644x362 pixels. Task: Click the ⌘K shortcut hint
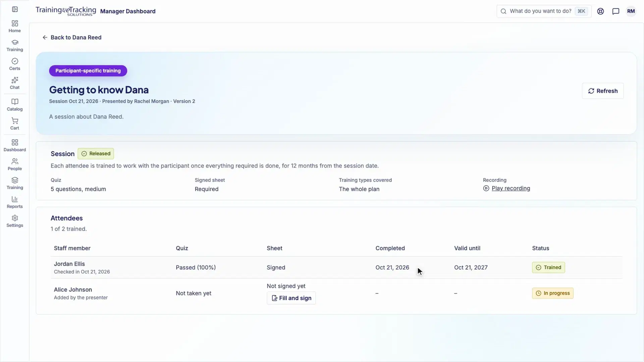click(x=581, y=11)
